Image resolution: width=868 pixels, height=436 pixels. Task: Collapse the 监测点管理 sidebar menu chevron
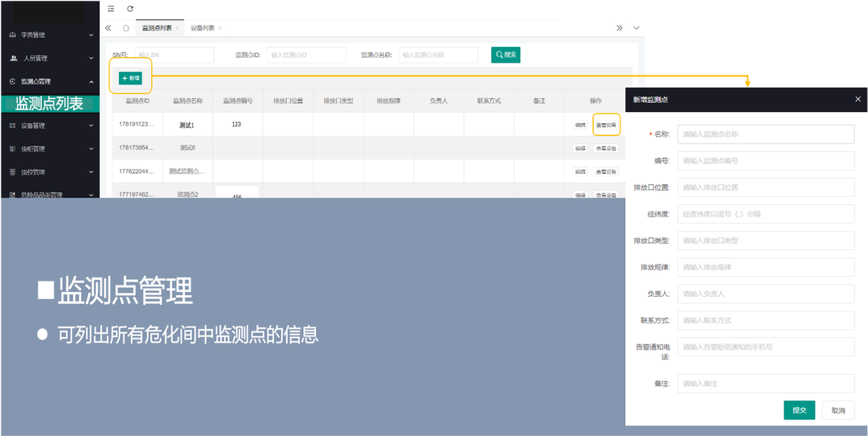[x=92, y=82]
